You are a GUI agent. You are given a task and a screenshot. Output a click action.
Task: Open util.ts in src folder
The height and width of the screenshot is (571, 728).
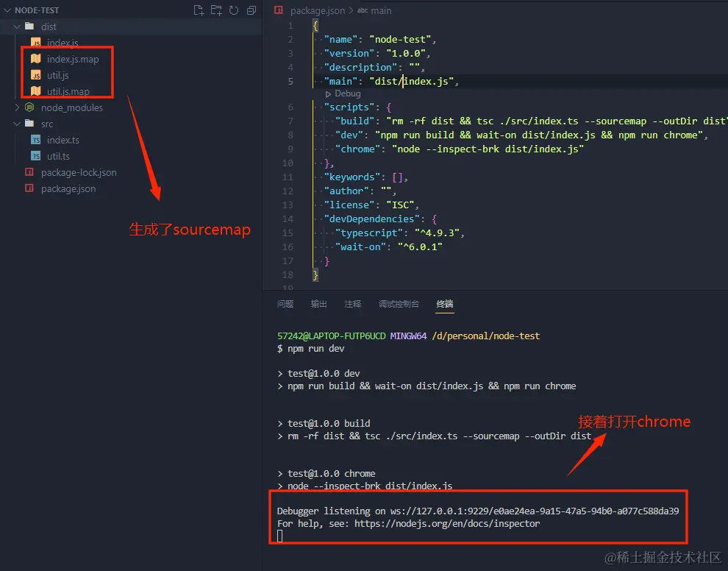[58, 156]
